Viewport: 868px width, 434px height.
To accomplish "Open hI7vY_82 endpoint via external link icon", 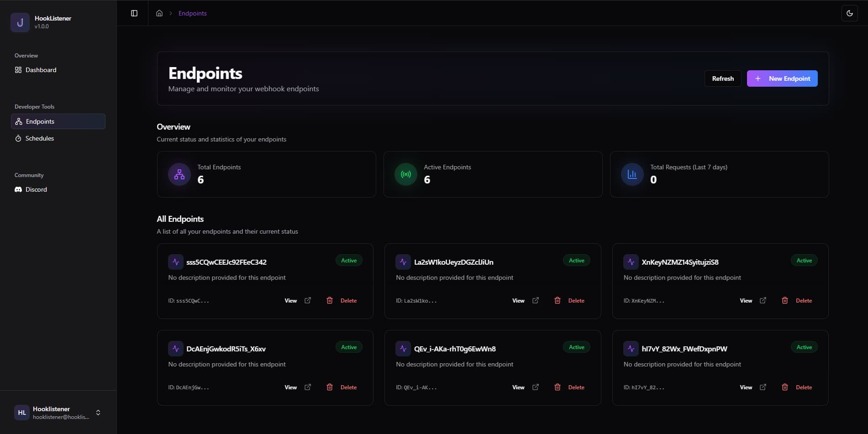I will pos(763,387).
